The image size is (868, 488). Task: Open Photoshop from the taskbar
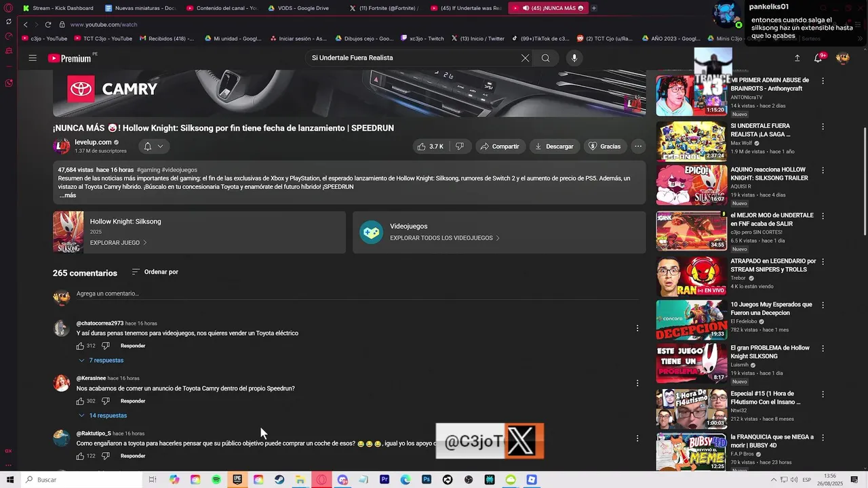(427, 480)
